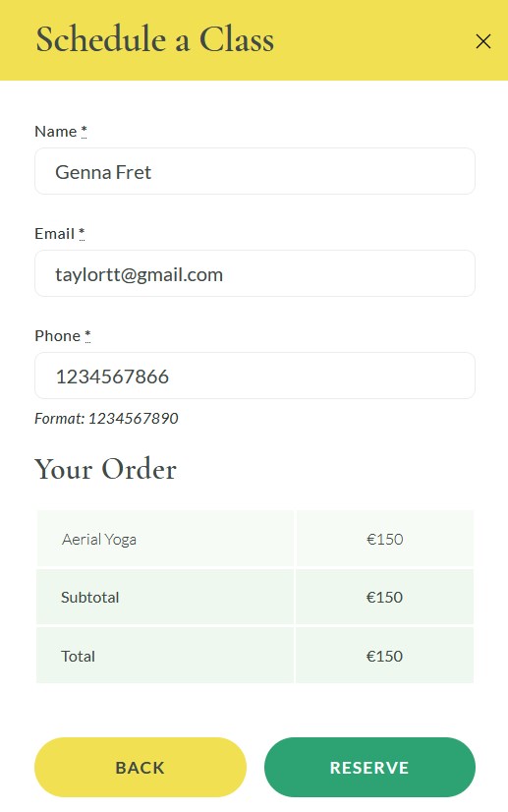The width and height of the screenshot is (508, 812).
Task: Click the required asterisk next to Email
Action: [82, 234]
